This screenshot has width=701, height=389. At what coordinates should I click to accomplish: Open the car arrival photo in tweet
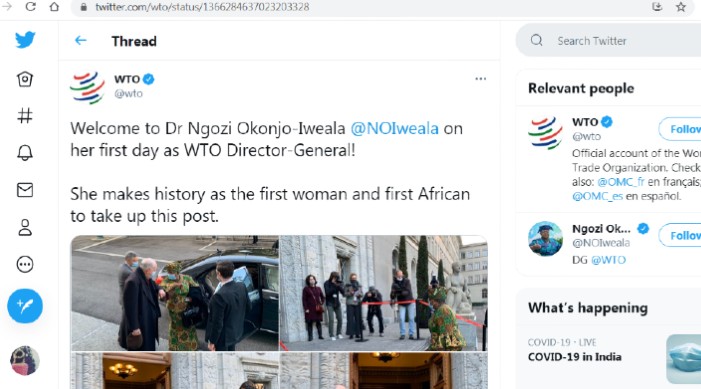click(x=175, y=293)
